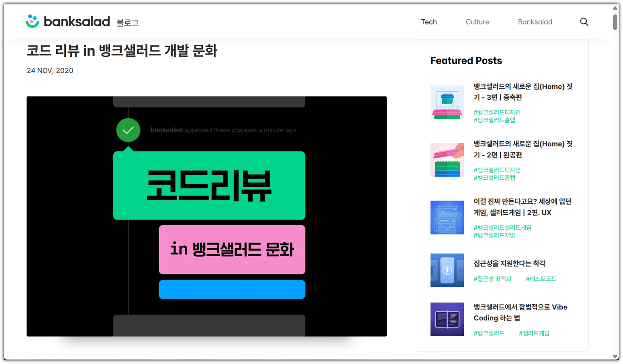The height and width of the screenshot is (364, 623).
Task: Click #뱅크샐러드디자인 tag under 2편 완공편
Action: tap(497, 170)
